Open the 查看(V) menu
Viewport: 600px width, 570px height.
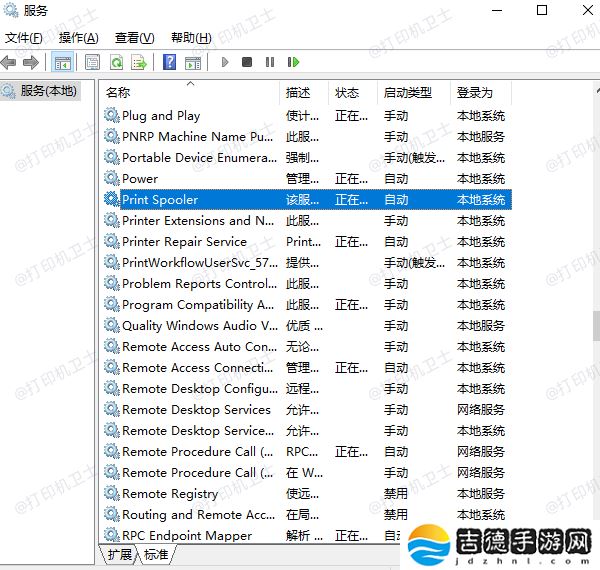click(135, 37)
